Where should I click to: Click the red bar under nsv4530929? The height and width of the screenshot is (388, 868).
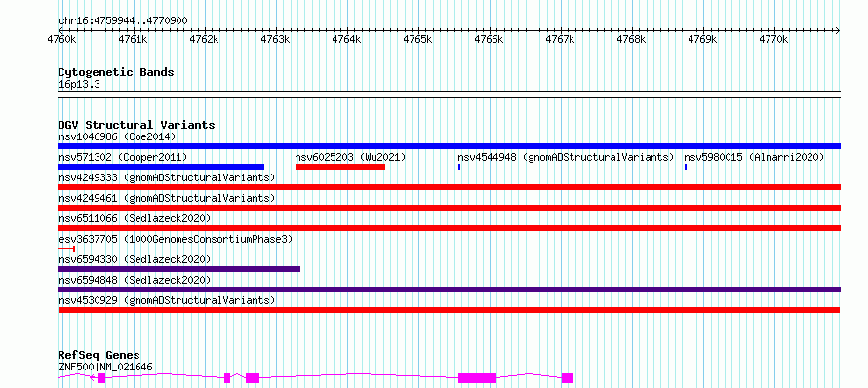[x=449, y=310]
